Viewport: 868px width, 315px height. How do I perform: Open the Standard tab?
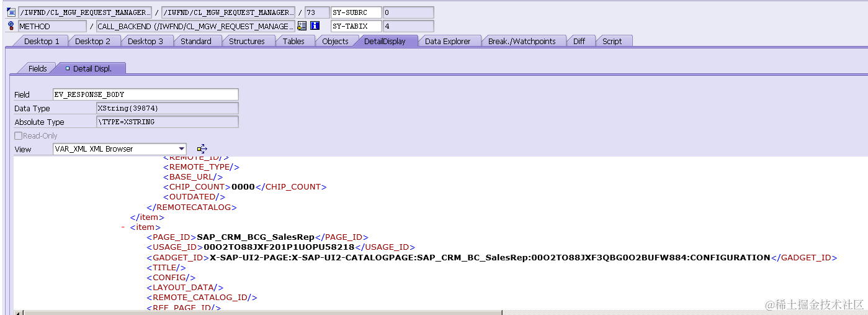(x=196, y=41)
